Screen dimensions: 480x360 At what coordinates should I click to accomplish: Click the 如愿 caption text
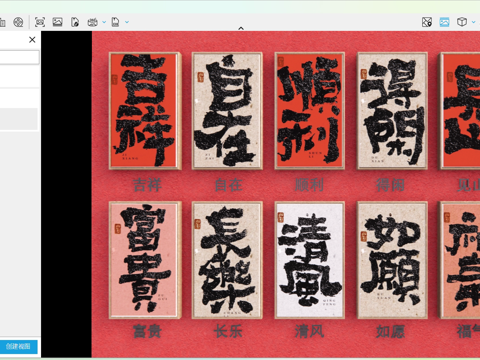point(390,331)
